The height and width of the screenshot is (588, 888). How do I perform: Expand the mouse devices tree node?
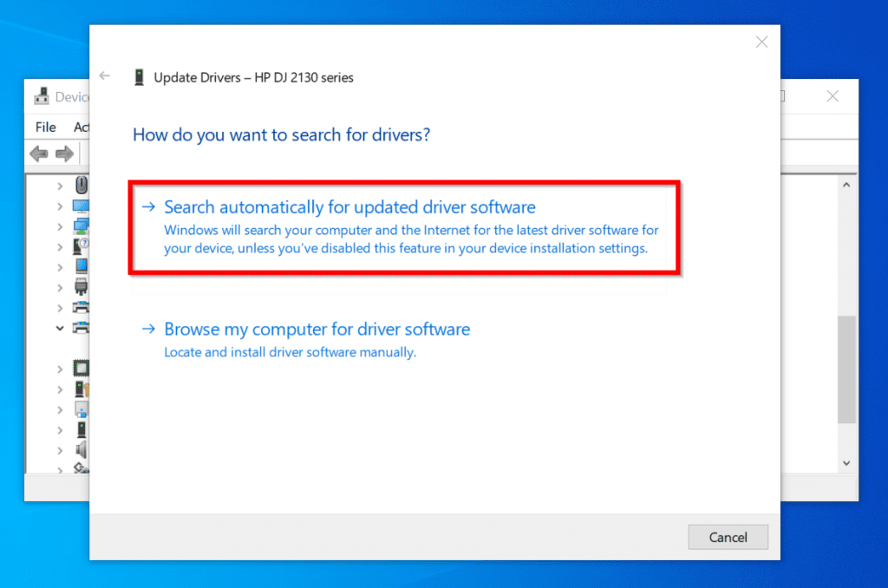pyautogui.click(x=60, y=186)
